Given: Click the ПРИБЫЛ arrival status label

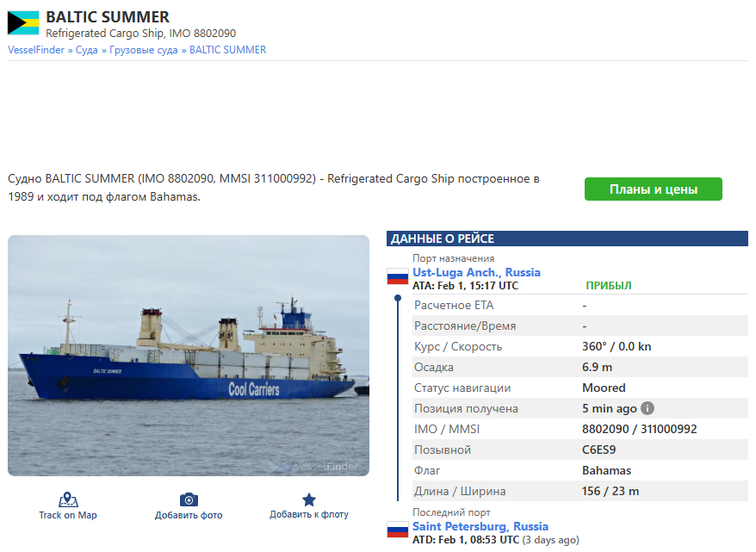Looking at the screenshot, I should point(609,285).
